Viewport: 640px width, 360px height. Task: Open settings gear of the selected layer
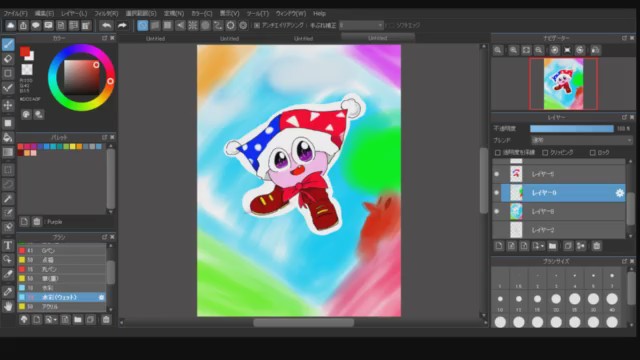620,193
